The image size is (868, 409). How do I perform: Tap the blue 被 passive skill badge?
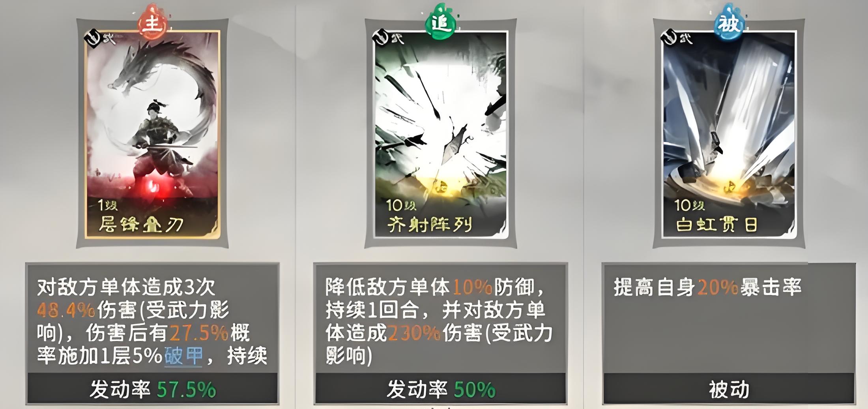pyautogui.click(x=728, y=23)
